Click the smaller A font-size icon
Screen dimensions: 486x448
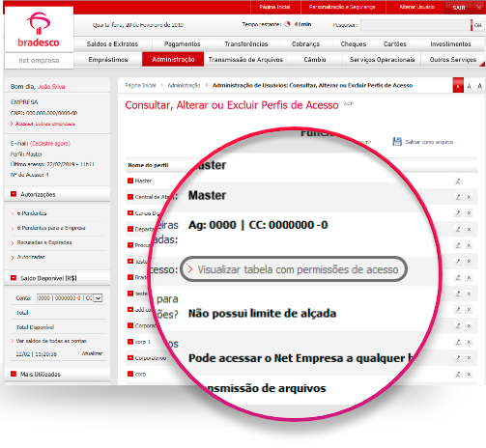coord(469,86)
